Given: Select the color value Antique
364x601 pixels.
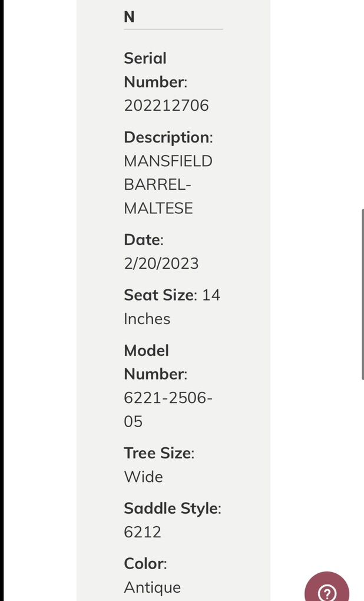Looking at the screenshot, I should [151, 587].
